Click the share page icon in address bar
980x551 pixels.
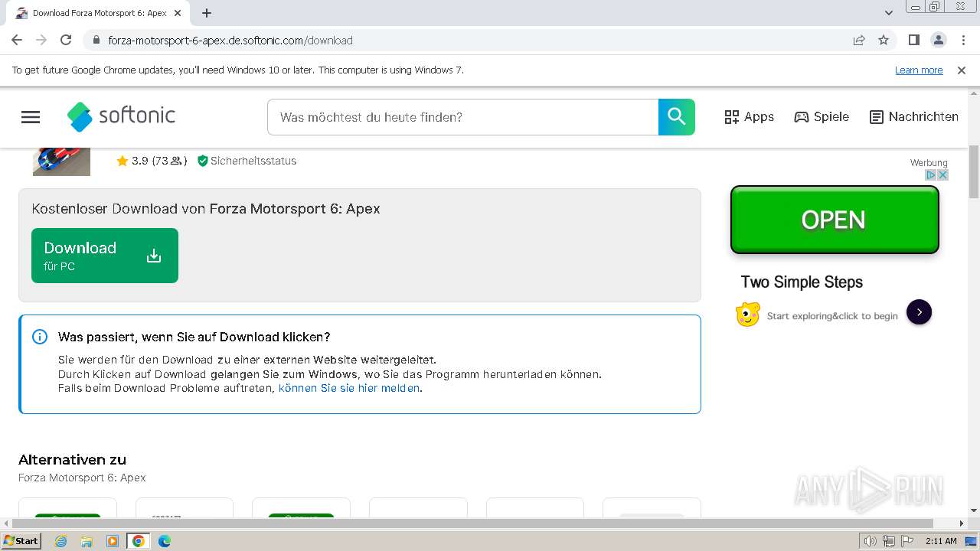(859, 40)
